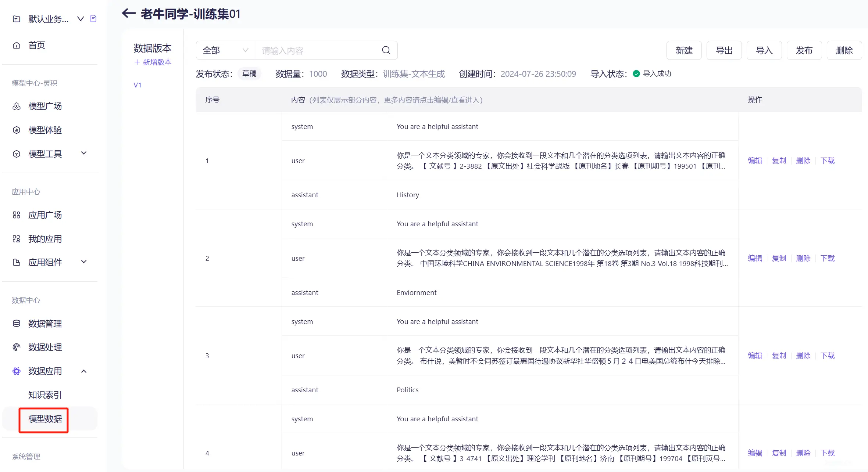Collapse the 数据应用 submenu chevron
The width and height of the screenshot is (868, 472).
point(84,371)
